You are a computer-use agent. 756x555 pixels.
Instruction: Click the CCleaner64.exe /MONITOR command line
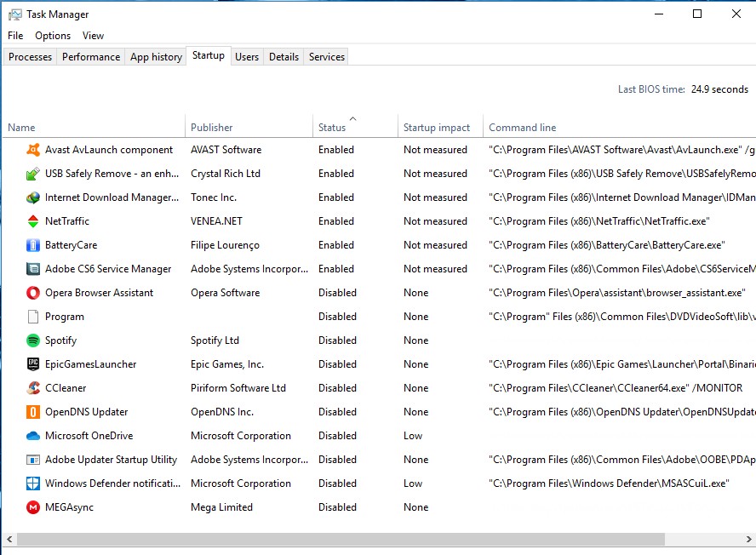pyautogui.click(x=616, y=388)
